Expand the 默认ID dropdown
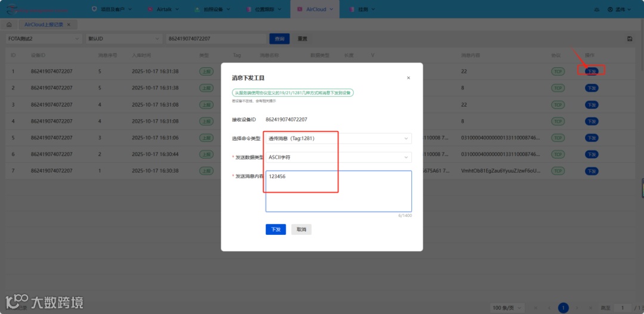The height and width of the screenshot is (314, 644). pyautogui.click(x=123, y=39)
